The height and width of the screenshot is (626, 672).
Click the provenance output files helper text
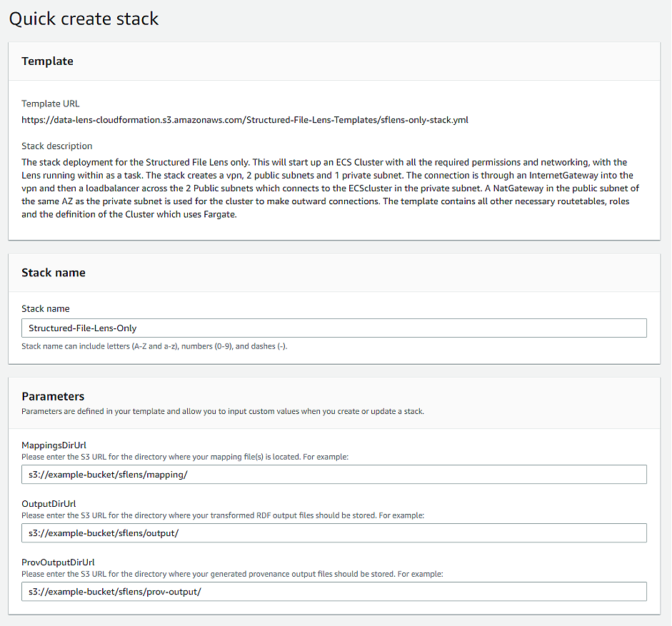[x=232, y=574]
